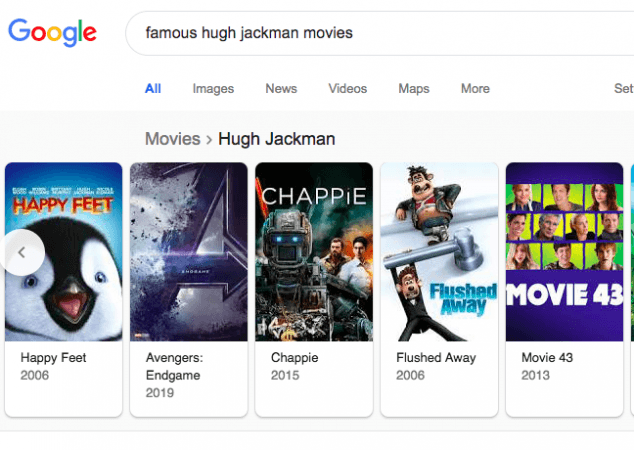The width and height of the screenshot is (634, 450).
Task: Click the 2015 year under Chappie
Action: click(285, 375)
